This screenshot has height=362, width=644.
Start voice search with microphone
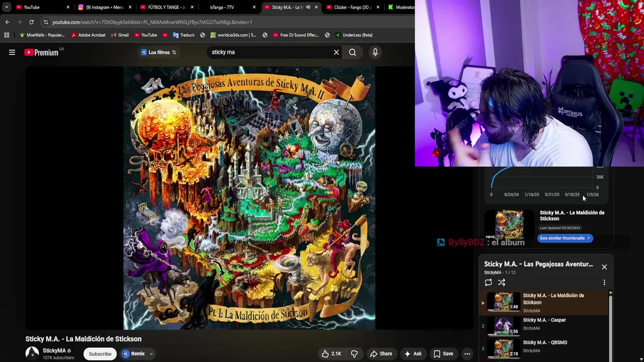pyautogui.click(x=375, y=52)
